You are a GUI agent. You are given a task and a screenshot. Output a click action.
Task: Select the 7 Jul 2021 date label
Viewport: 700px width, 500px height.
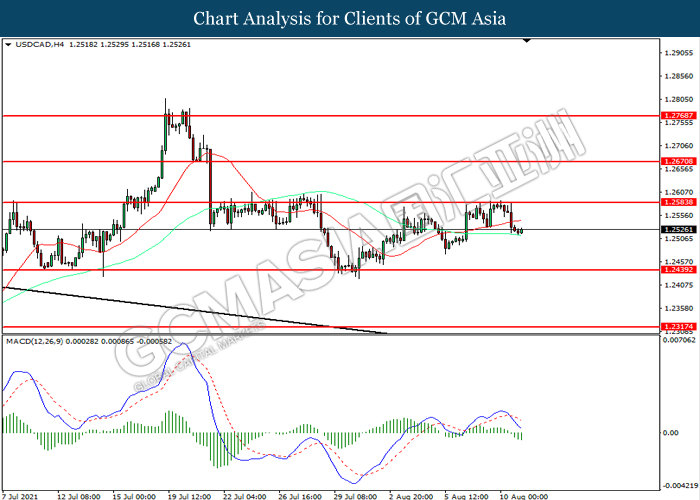(22, 494)
